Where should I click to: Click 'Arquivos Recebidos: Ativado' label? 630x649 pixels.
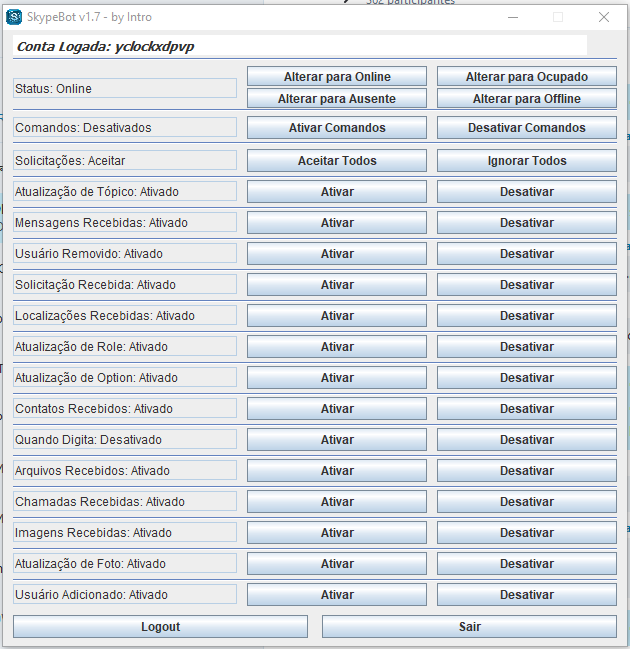[125, 470]
